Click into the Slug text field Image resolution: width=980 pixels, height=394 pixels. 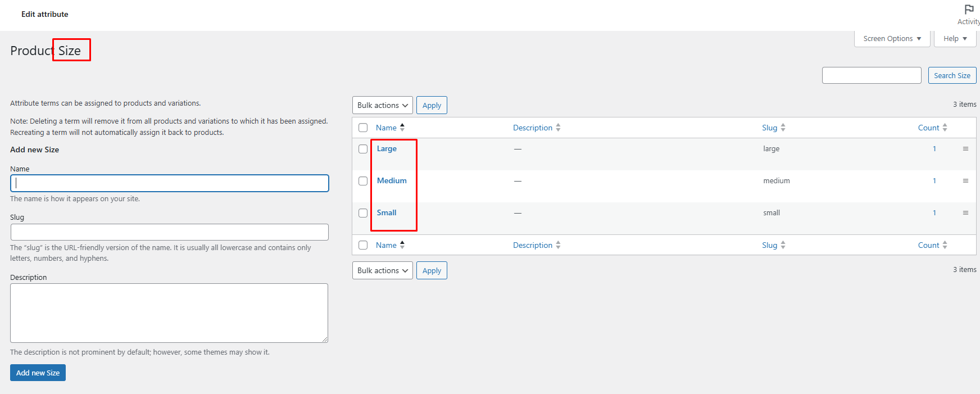[x=169, y=232]
